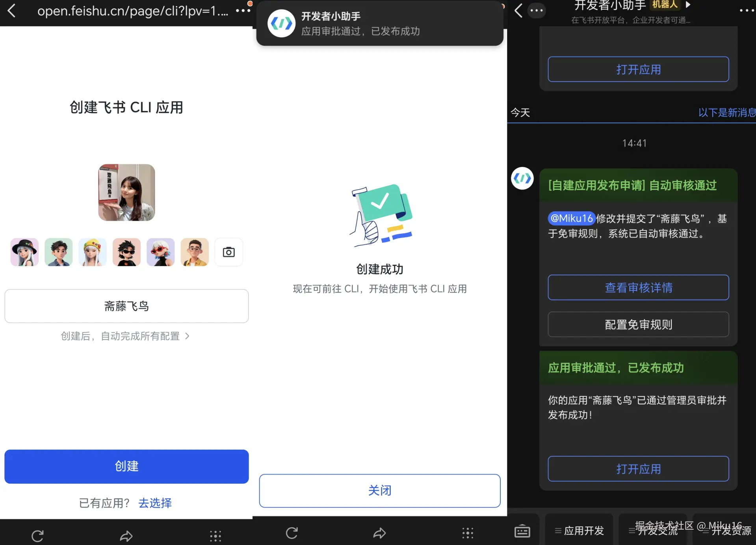Tap the camera icon to upload an avatar
Image resolution: width=756 pixels, height=545 pixels.
(228, 252)
